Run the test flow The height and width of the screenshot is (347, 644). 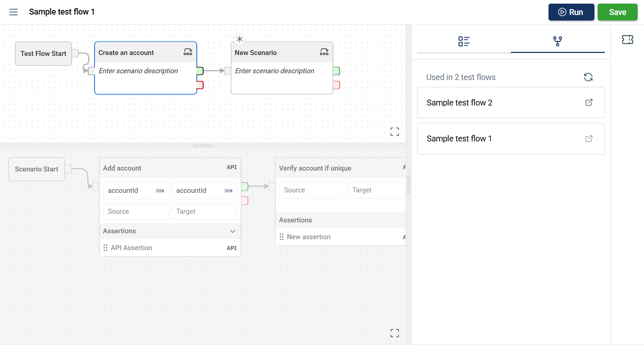coord(571,12)
